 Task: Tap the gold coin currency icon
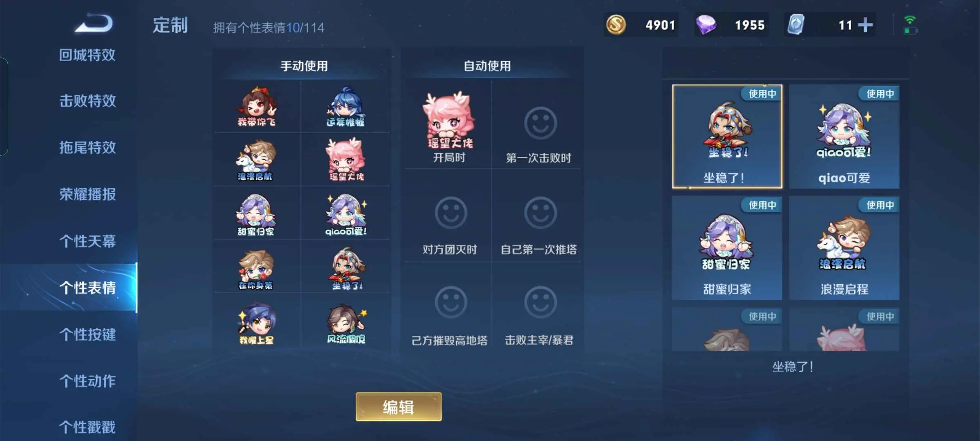point(616,24)
